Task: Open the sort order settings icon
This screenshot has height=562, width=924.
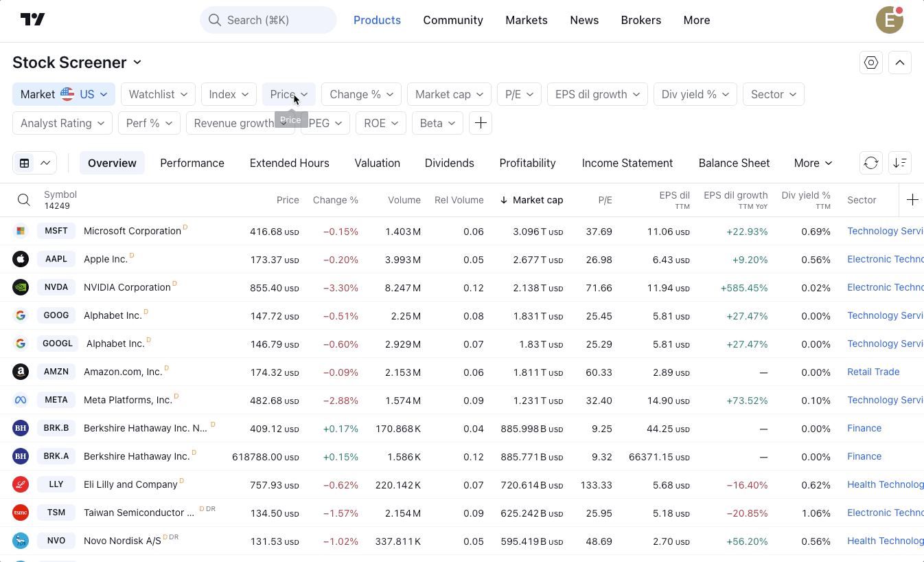Action: [900, 163]
